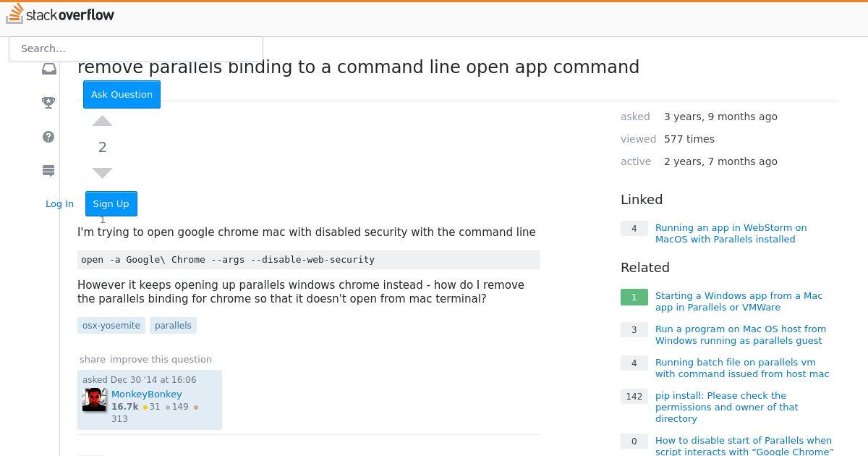Viewport: 868px width, 456px height.
Task: Click the Ask Question button
Action: click(122, 95)
